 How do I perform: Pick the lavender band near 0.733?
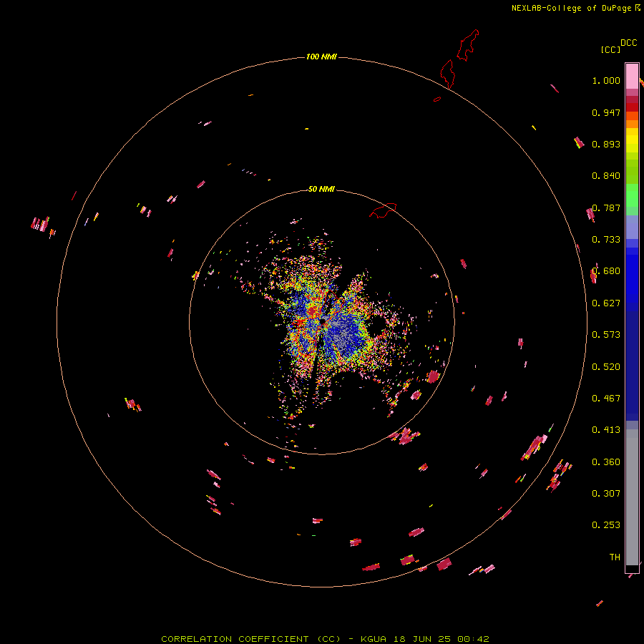coord(632,227)
